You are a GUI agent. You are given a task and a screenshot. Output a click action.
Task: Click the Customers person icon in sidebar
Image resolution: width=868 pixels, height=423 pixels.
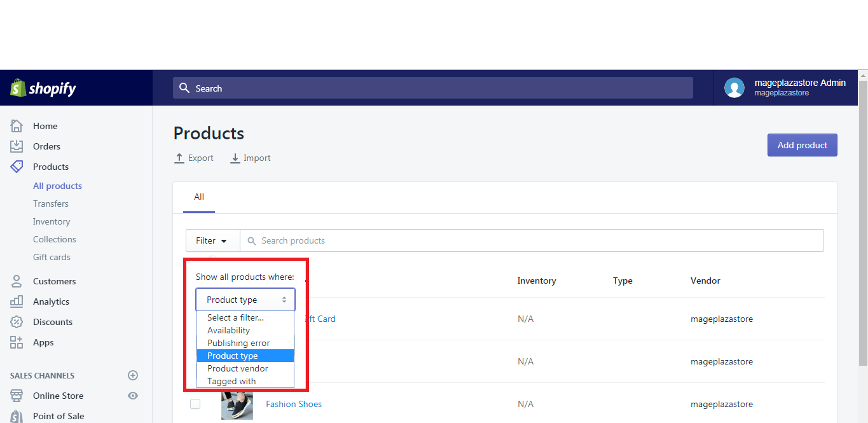coord(17,281)
